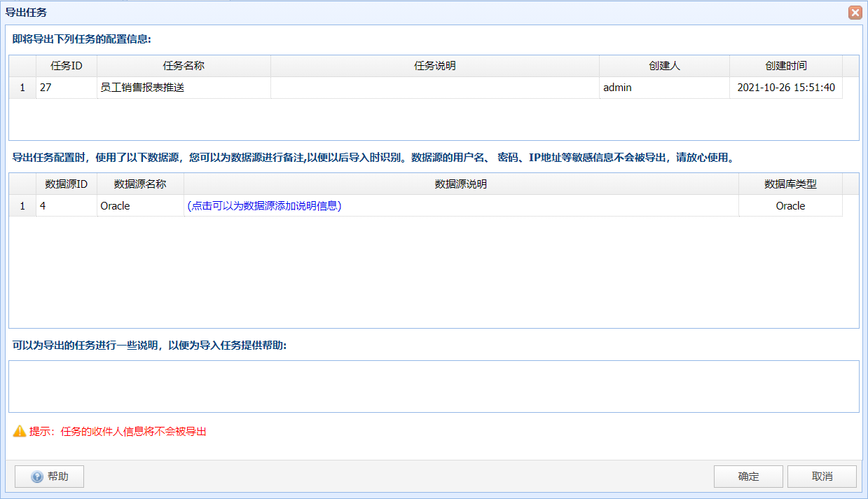Select the task row 员工销售报表推送
The image size is (868, 499).
pyautogui.click(x=143, y=88)
